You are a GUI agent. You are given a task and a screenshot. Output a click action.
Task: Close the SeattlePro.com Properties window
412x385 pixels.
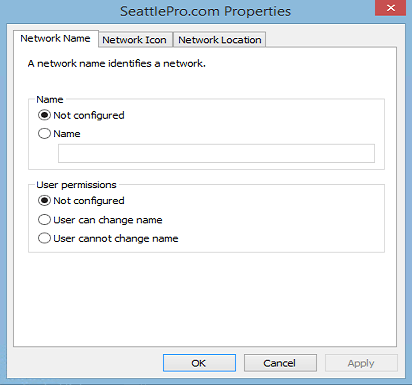390,8
